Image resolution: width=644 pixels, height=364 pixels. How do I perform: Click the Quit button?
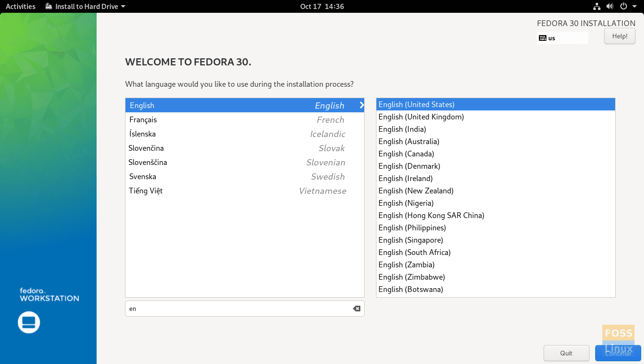(x=566, y=353)
